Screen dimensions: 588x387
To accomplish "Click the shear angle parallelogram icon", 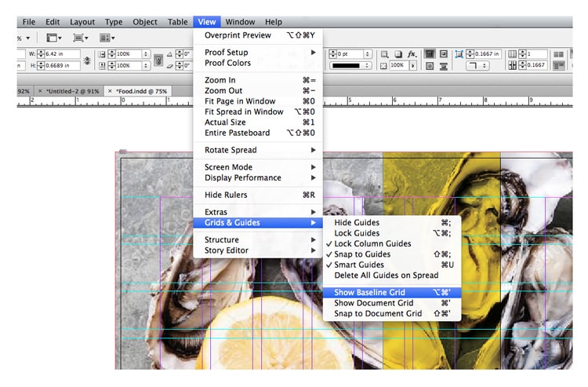I will coord(169,66).
